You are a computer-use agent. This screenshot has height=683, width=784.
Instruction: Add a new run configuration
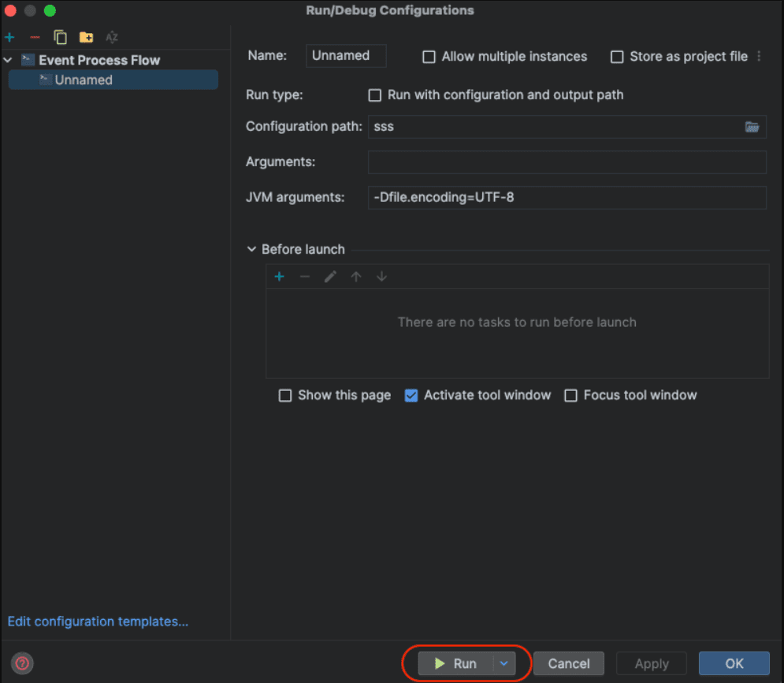(9, 37)
